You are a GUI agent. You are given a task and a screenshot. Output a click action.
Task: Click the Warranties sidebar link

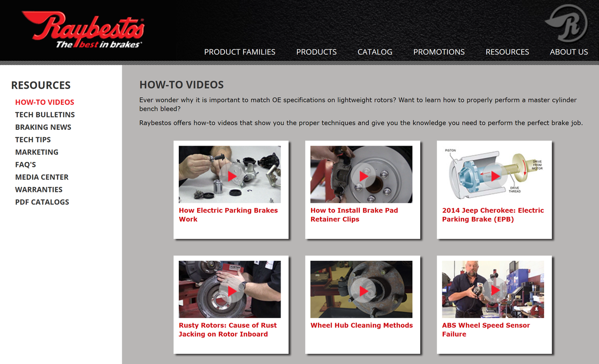[x=39, y=189]
